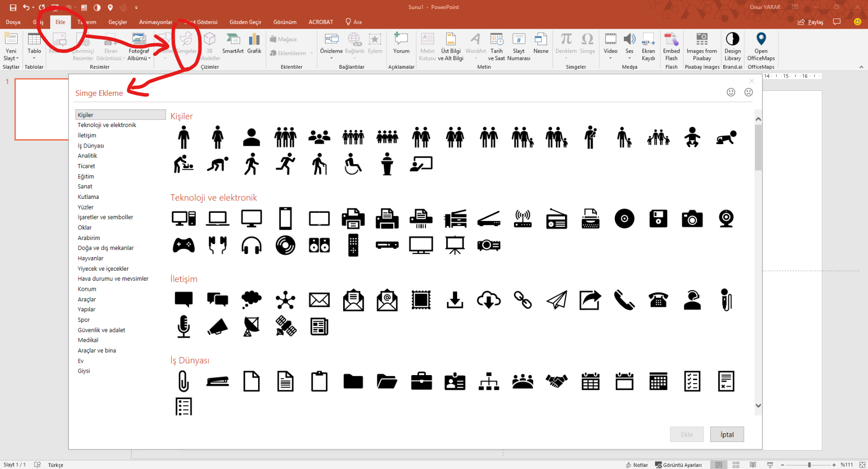
Task: Select the headphones icon
Action: tap(251, 245)
